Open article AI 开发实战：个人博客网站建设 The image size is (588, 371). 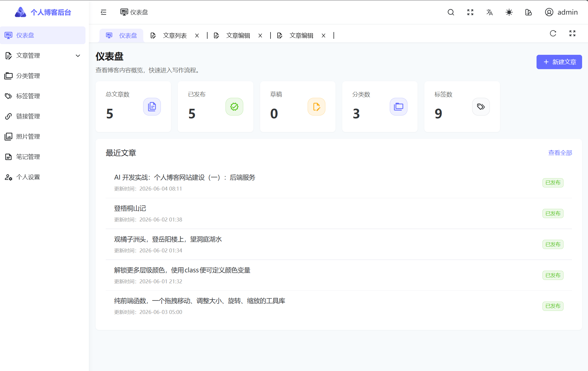coord(184,177)
